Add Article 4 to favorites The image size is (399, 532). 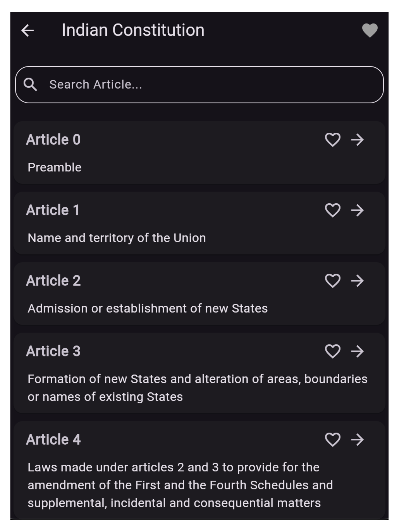[x=333, y=440]
